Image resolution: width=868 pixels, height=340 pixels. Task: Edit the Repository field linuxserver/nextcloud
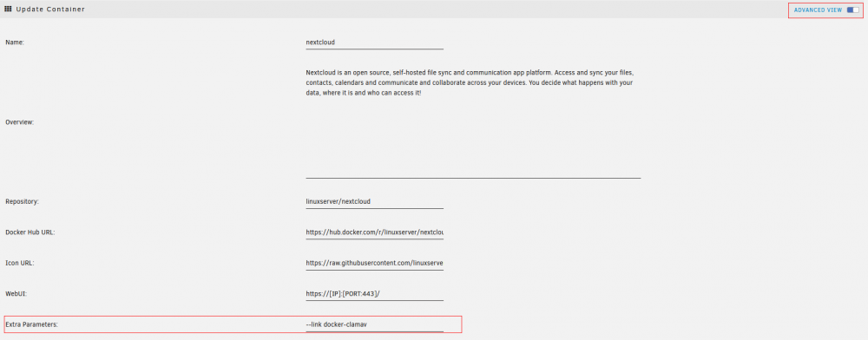click(375, 202)
